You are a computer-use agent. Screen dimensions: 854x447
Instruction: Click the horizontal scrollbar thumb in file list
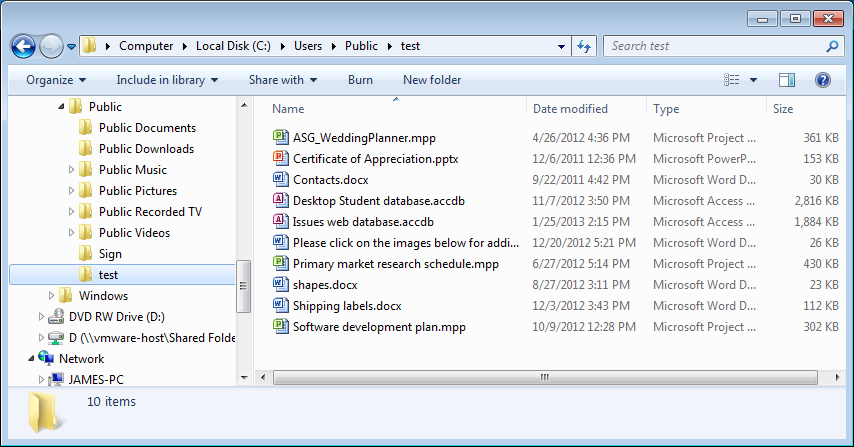point(545,377)
